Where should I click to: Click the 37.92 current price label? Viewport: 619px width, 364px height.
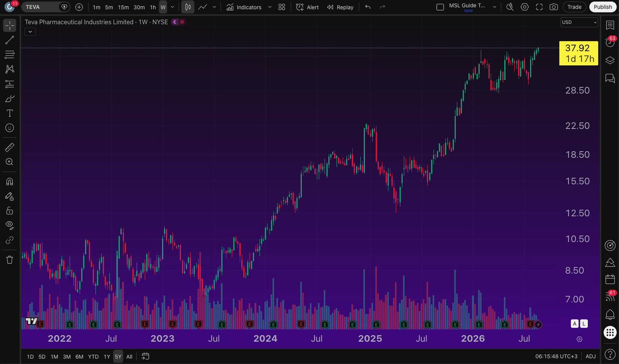(x=579, y=53)
